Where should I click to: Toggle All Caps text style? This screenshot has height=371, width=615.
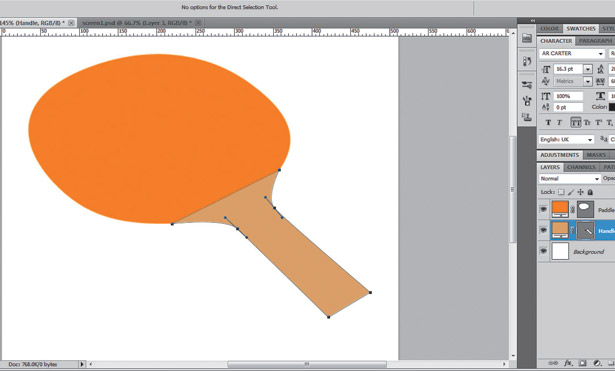pos(575,122)
